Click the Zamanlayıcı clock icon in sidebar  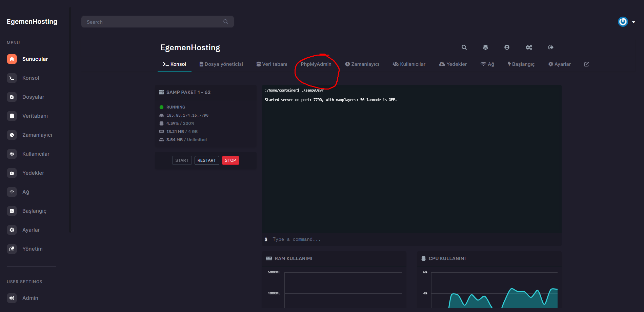12,135
